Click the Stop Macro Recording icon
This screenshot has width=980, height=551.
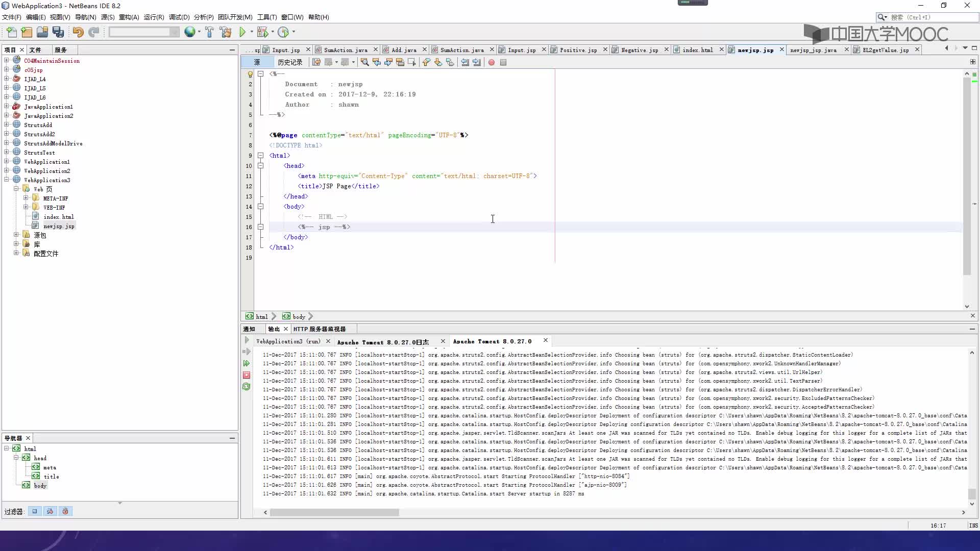[x=503, y=62]
